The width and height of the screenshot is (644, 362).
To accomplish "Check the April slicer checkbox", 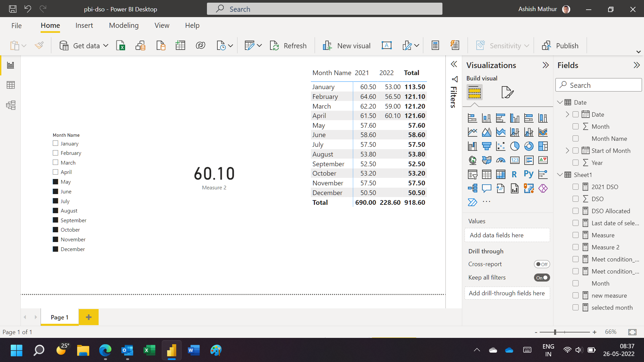I will (x=55, y=172).
